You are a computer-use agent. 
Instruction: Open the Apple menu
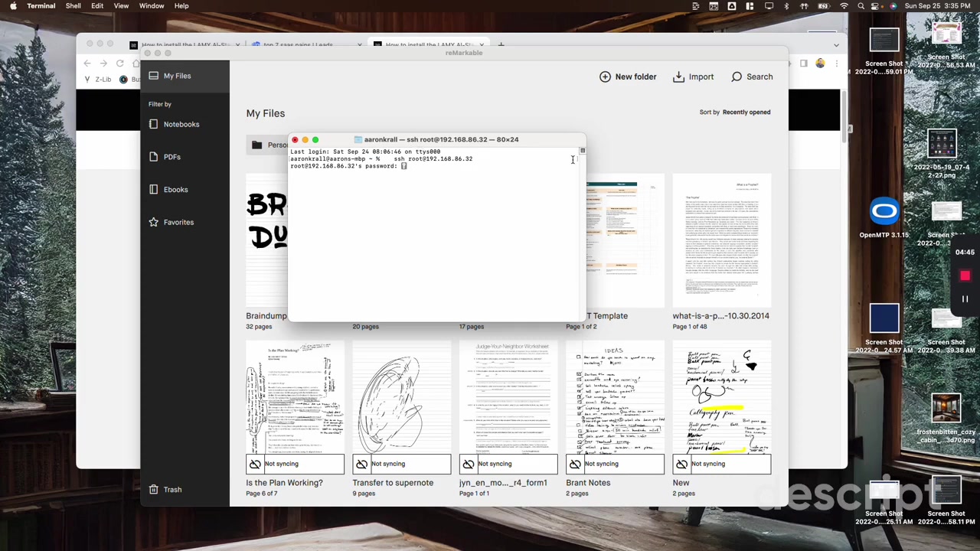(12, 6)
